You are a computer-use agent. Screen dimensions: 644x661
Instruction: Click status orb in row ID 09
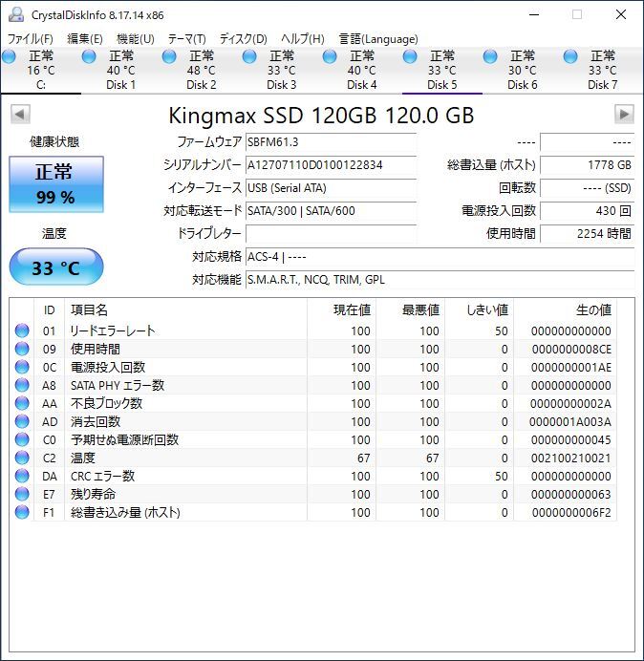tap(22, 349)
